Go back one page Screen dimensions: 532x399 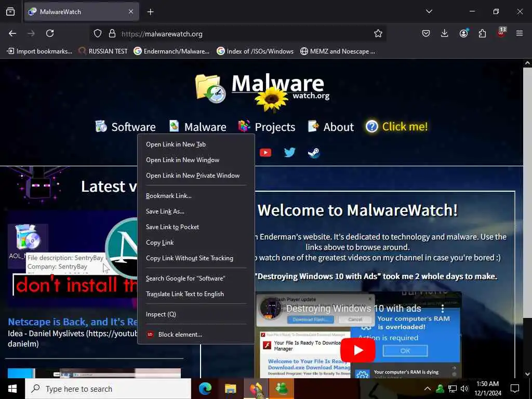coord(12,33)
